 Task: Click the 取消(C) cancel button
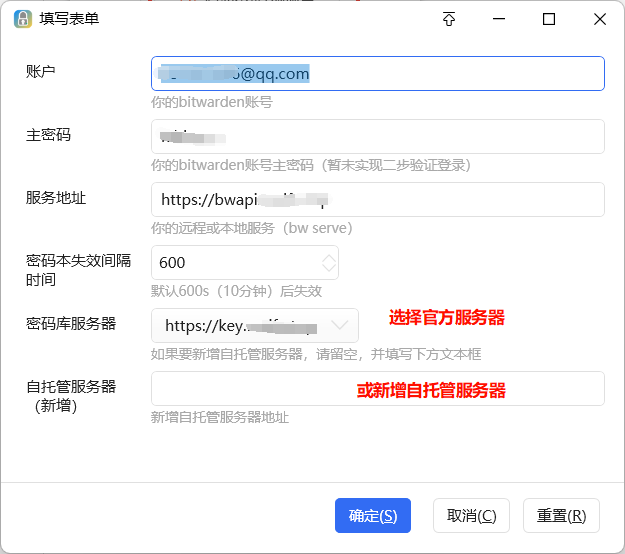pyautogui.click(x=471, y=516)
